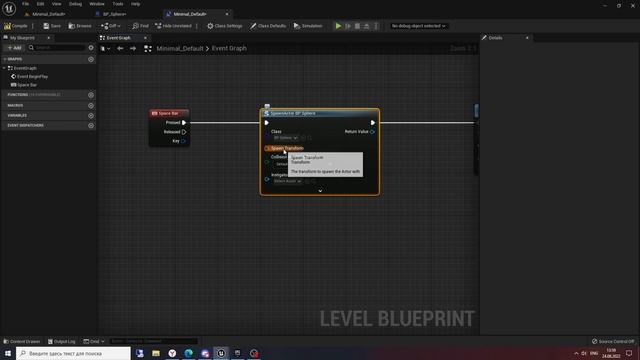Open the Edit menu
Screen dimensions: 640x360
(x=40, y=4)
